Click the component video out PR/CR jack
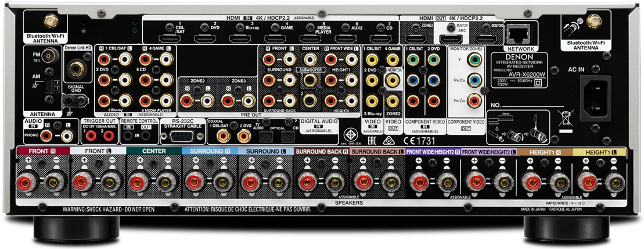Screen dimensions: 644x249 tap(474, 100)
